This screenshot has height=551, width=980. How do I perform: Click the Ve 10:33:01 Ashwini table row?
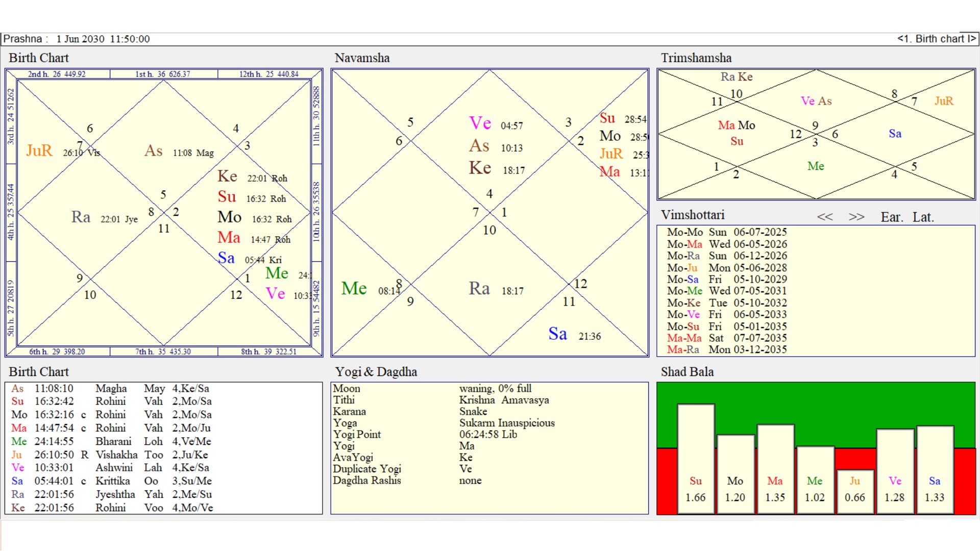point(110,468)
